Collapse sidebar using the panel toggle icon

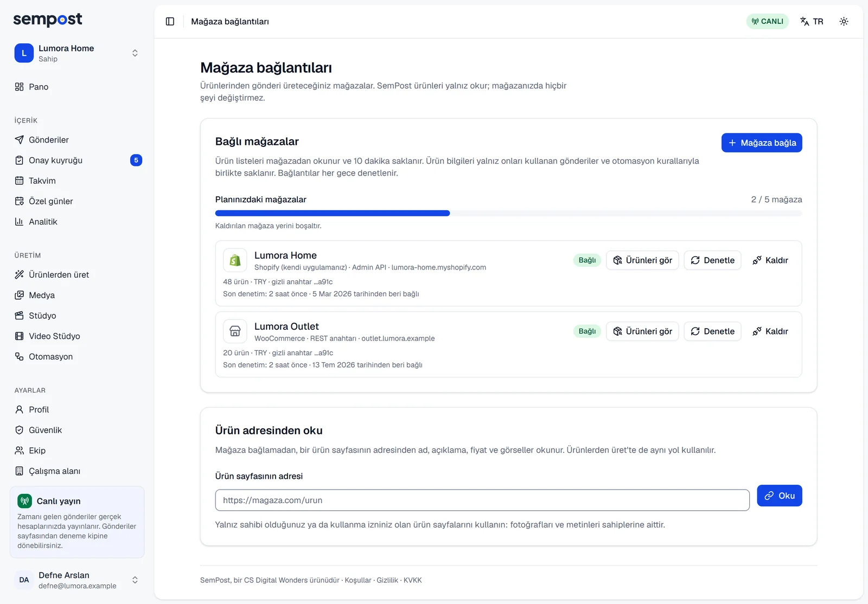[170, 21]
